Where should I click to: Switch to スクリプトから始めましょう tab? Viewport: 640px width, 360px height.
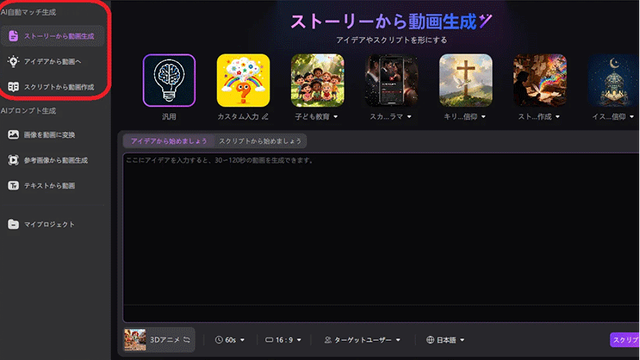pos(260,141)
